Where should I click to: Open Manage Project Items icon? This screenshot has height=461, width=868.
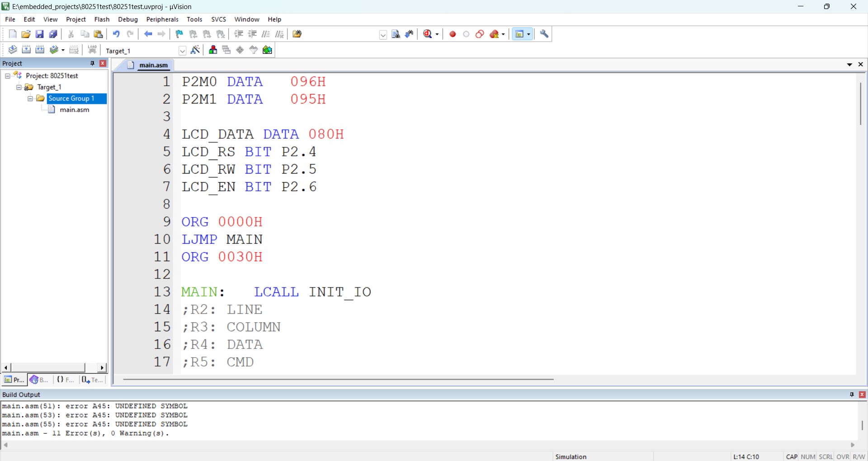click(x=213, y=50)
